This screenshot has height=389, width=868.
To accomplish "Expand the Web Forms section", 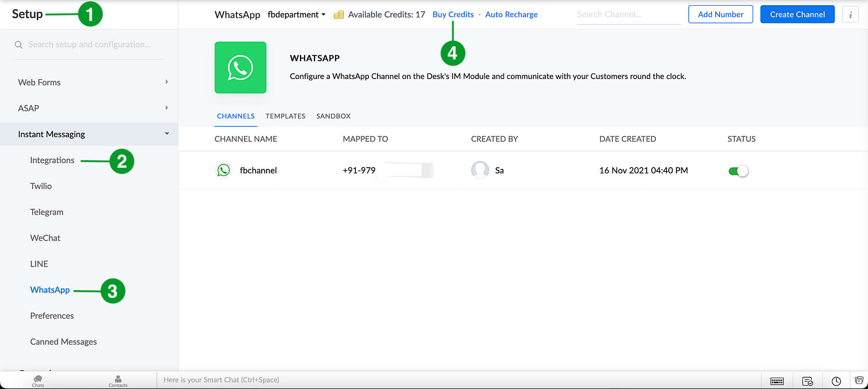I will pos(89,82).
